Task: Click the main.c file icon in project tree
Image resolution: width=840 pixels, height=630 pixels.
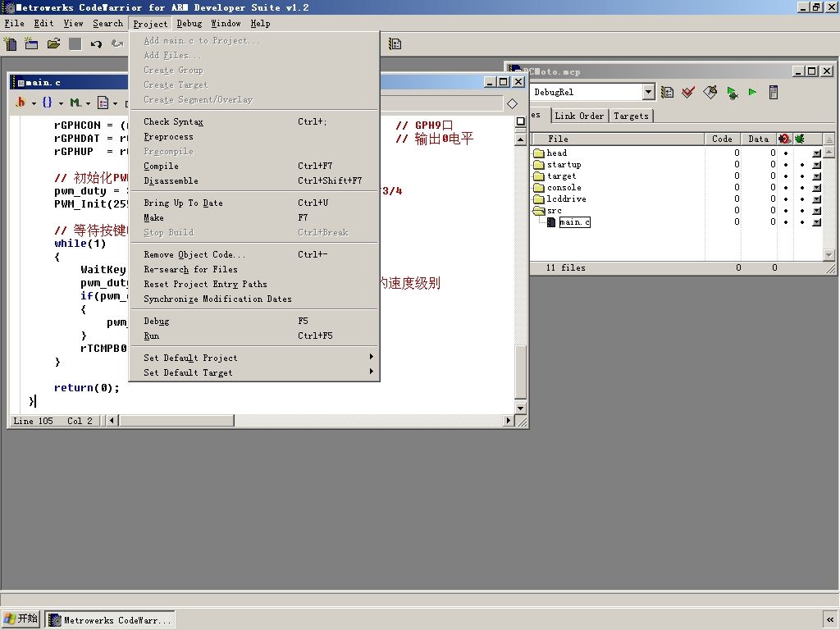Action: tap(551, 222)
